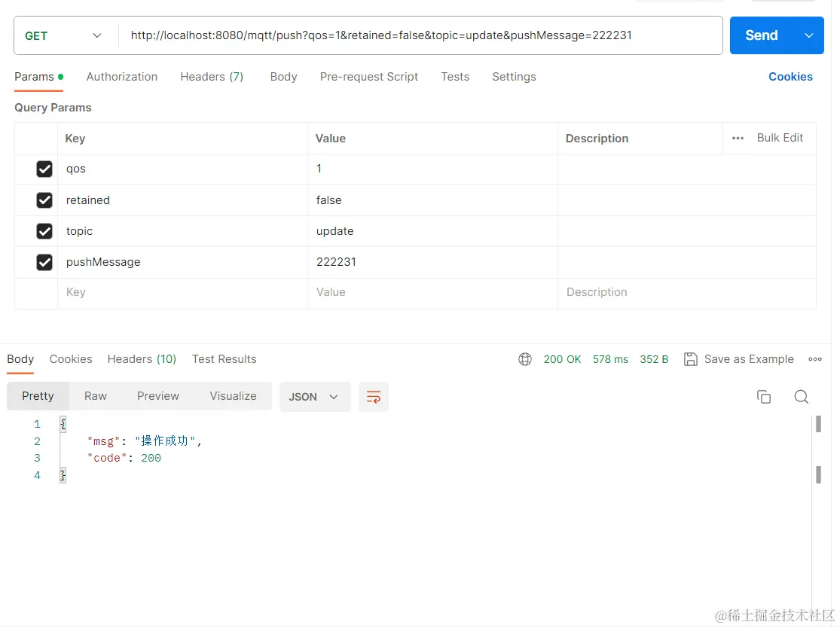The image size is (840, 628).
Task: Open the response Headers (10) tab
Action: pos(142,359)
